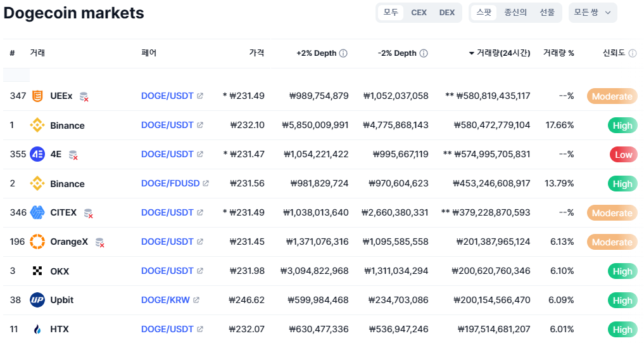Select the 스팟 market tab

click(484, 12)
